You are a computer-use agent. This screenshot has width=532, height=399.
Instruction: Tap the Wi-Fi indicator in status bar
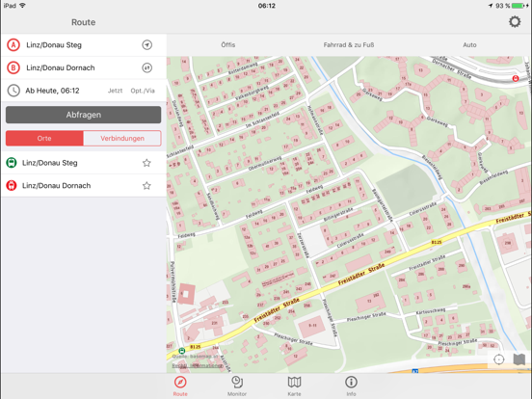[23, 6]
